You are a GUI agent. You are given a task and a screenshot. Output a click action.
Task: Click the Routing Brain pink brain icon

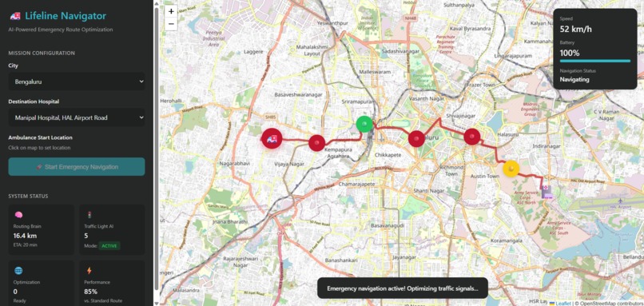tap(18, 215)
